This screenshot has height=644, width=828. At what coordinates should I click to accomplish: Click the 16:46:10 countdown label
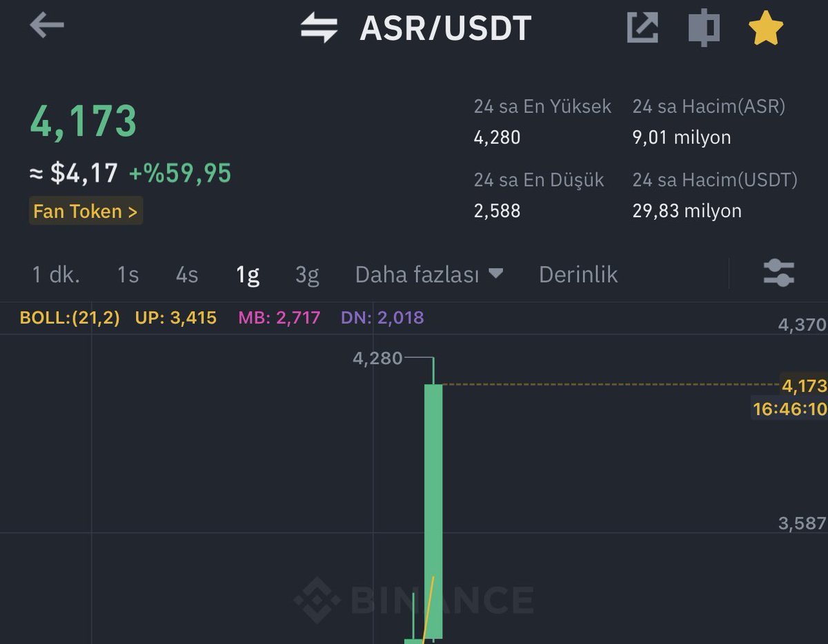tap(790, 409)
